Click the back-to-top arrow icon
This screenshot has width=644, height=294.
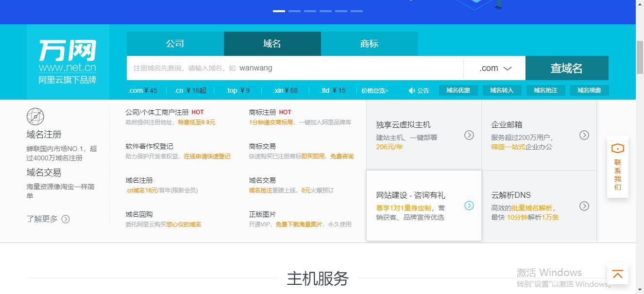[x=617, y=274]
